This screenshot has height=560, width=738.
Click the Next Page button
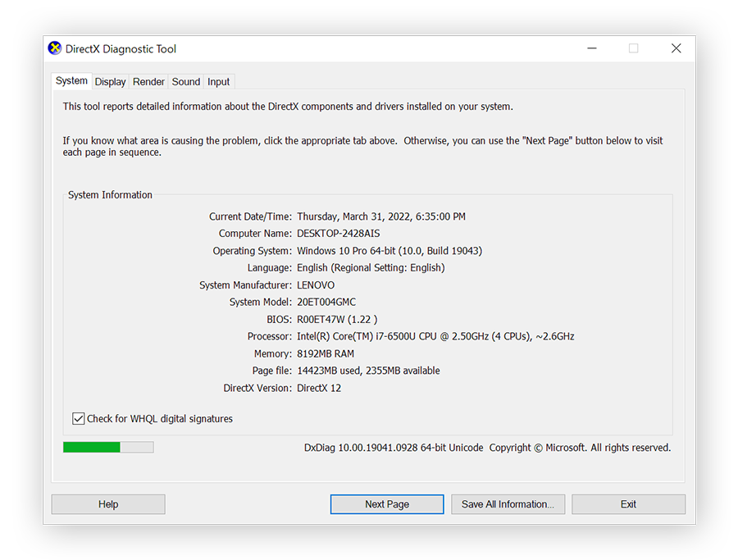[386, 503]
